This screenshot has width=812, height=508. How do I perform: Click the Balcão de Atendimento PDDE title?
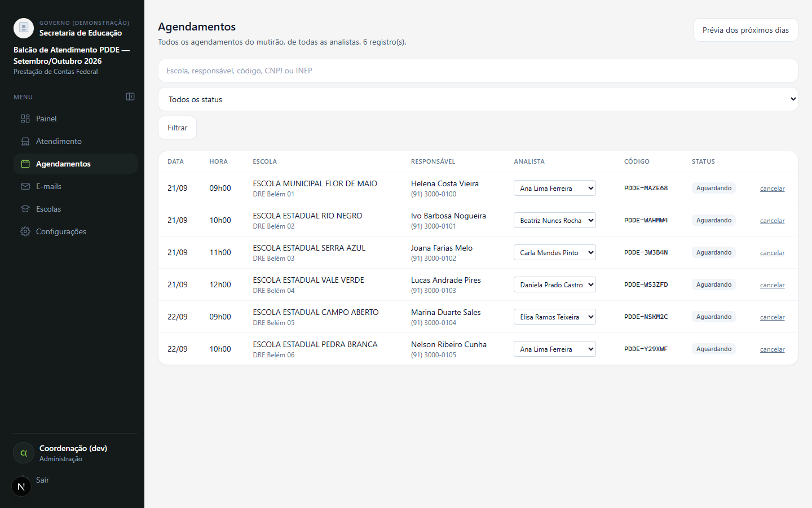pos(72,55)
